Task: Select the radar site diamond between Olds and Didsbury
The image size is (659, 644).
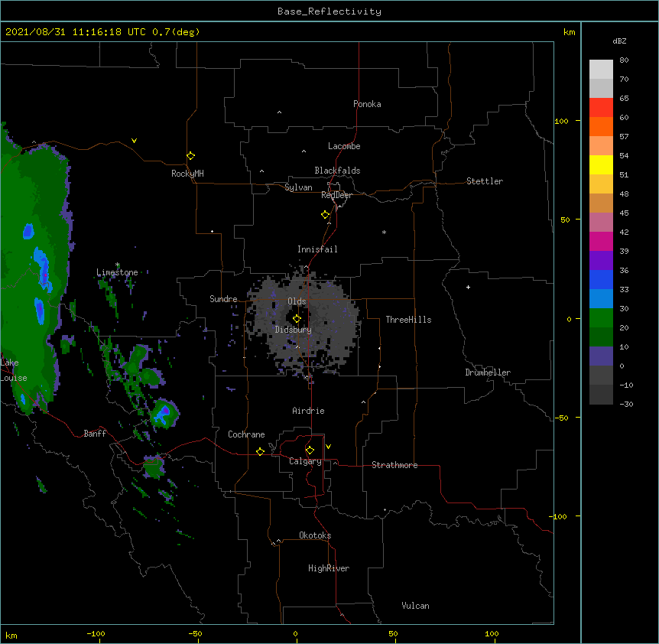Action: click(297, 319)
